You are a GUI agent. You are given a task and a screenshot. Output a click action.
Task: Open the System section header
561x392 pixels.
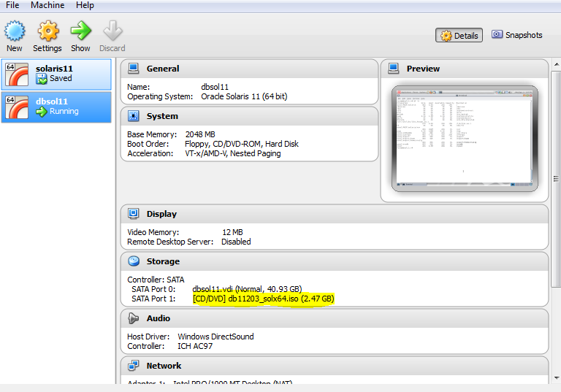click(x=249, y=116)
